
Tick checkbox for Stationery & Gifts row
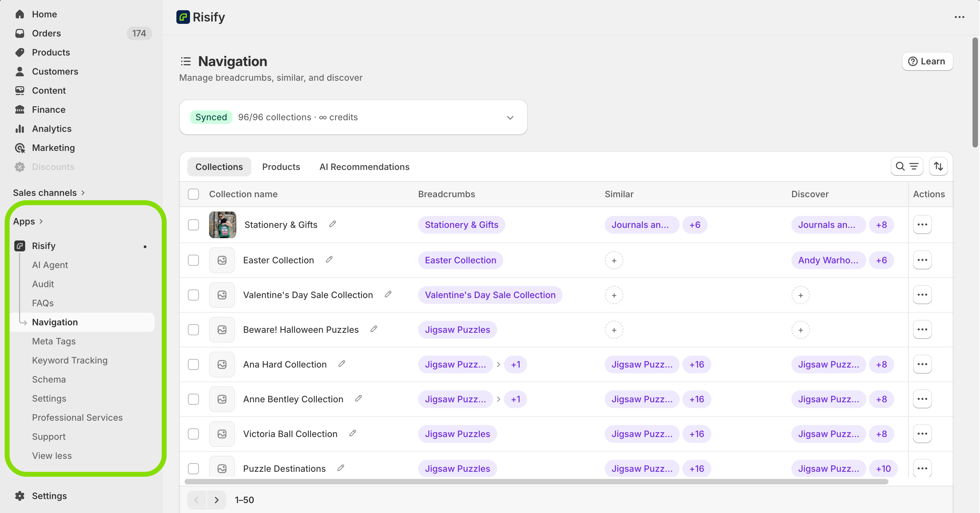193,224
